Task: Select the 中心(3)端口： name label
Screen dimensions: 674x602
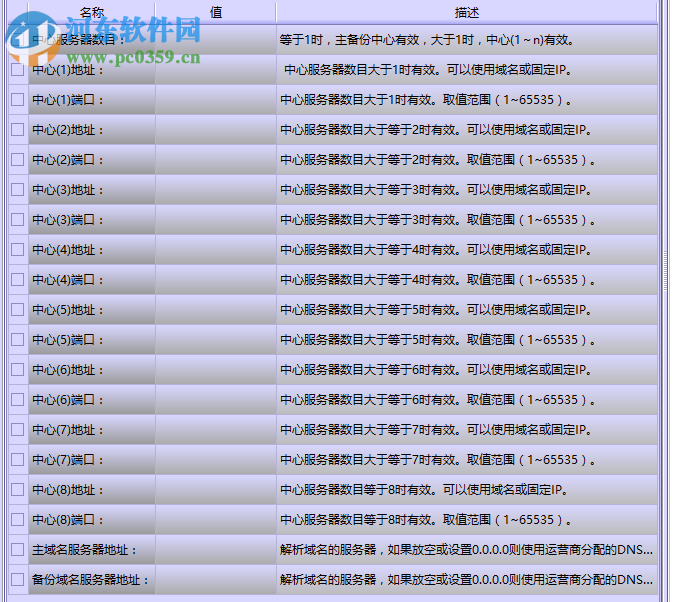Action: [x=68, y=220]
